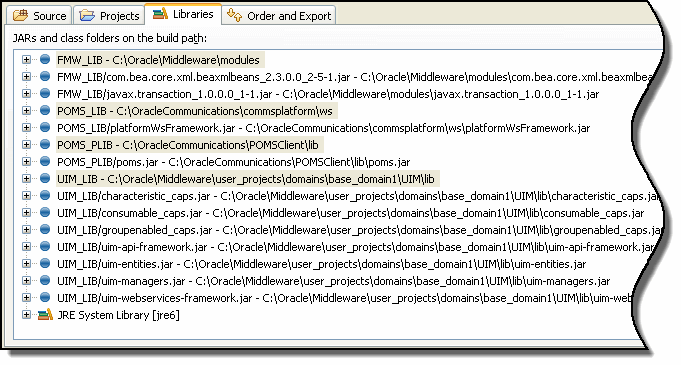Select the UIM_LIB/uim-managers.jar row
681x365 pixels.
click(x=334, y=281)
